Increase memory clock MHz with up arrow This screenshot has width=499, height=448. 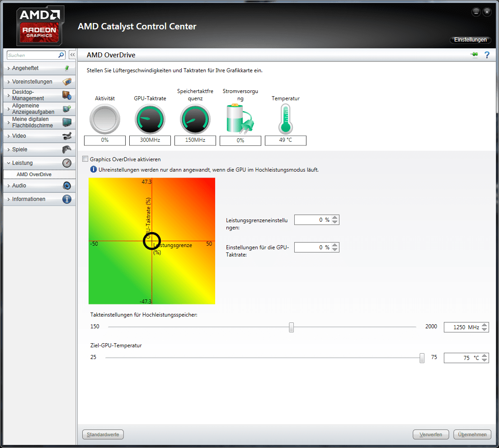coord(485,325)
